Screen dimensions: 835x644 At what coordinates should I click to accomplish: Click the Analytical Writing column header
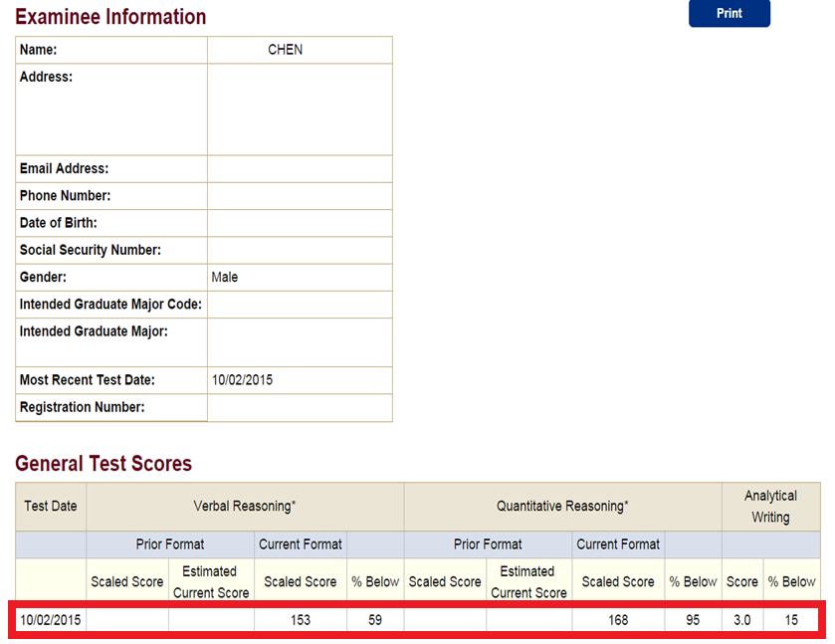[x=770, y=506]
